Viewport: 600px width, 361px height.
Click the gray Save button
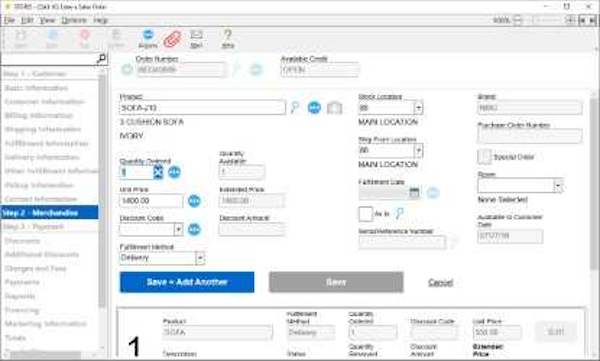tap(336, 282)
